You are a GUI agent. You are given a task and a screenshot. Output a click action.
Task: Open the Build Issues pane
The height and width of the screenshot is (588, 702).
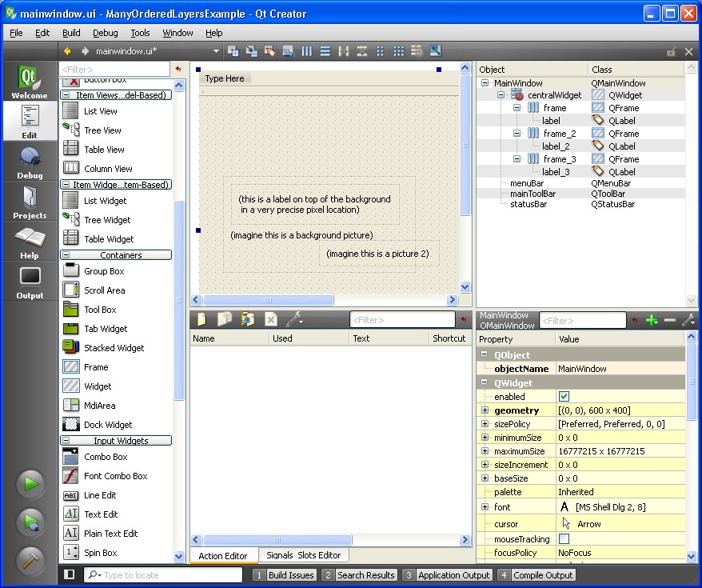[284, 575]
